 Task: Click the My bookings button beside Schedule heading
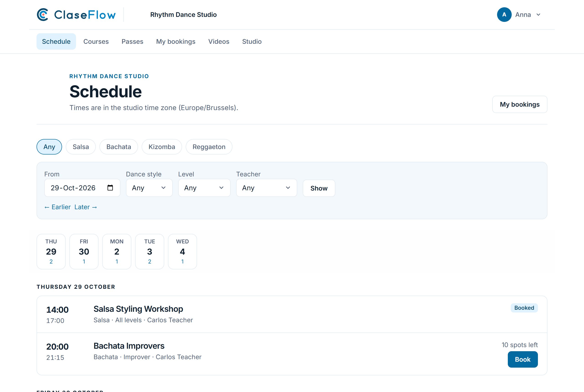point(520,105)
